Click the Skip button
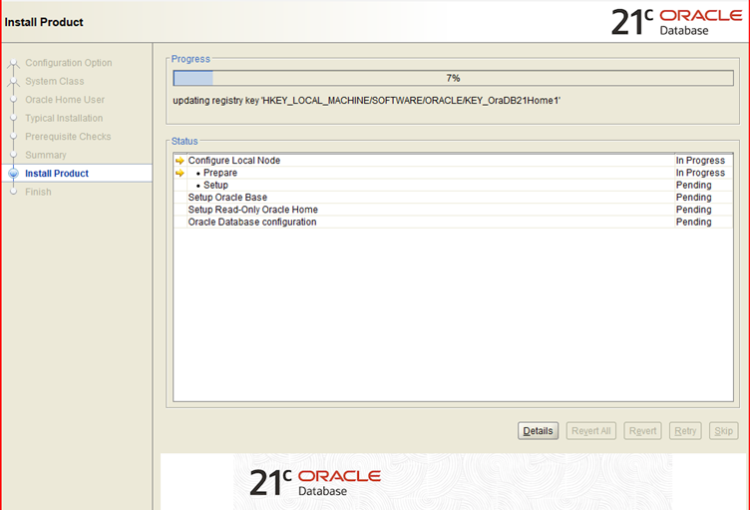Image resolution: width=750 pixels, height=510 pixels. pyautogui.click(x=722, y=431)
